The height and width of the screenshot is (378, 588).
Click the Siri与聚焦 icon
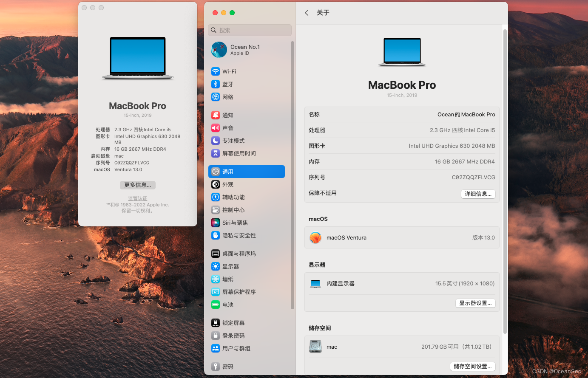(216, 223)
